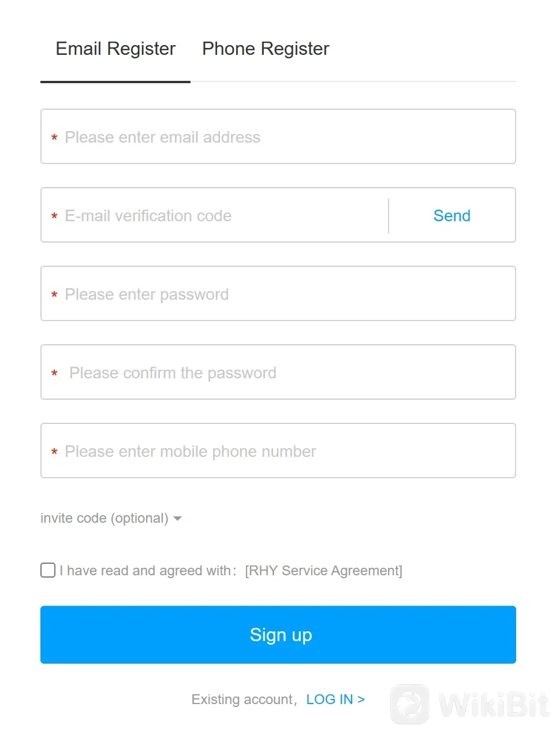The width and height of the screenshot is (560, 737).
Task: Check the service agreement checkbox
Action: [x=48, y=570]
